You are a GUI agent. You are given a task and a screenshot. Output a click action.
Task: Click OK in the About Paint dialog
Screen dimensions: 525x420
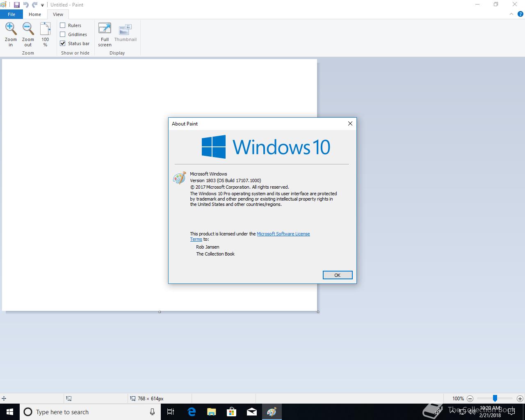338,275
